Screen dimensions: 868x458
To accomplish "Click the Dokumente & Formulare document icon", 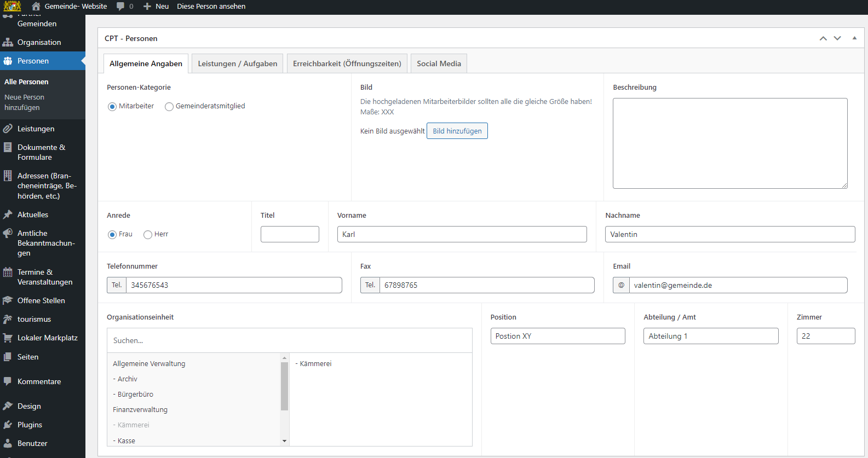I will 8,147.
